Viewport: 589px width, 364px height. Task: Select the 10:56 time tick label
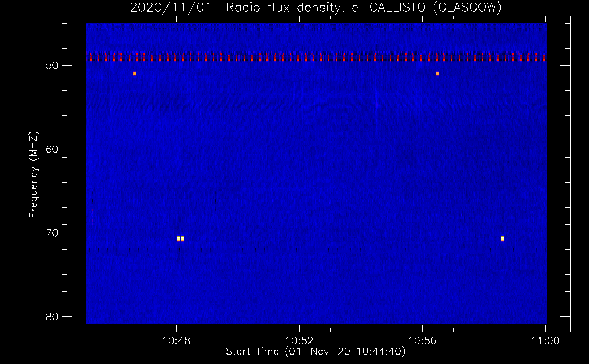pos(422,341)
